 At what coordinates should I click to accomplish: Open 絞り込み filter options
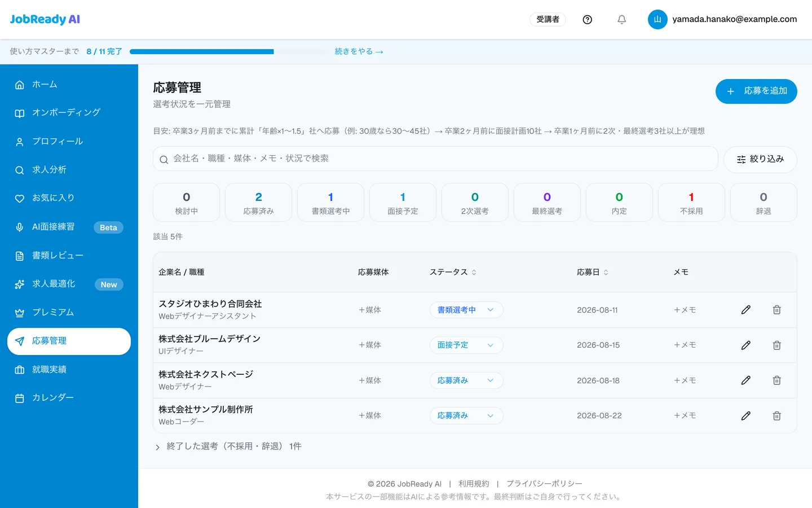(x=760, y=159)
